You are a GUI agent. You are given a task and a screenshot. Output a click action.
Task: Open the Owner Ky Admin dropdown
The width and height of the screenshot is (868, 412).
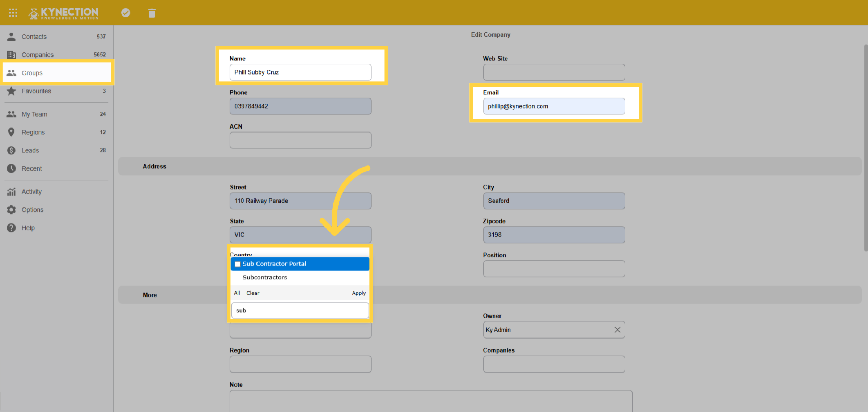(x=554, y=330)
